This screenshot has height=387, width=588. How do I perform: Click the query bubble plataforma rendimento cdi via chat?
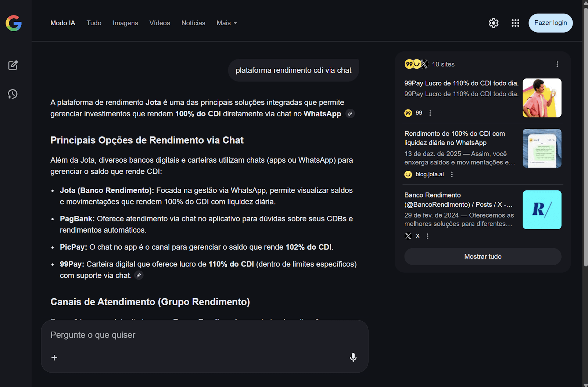294,70
